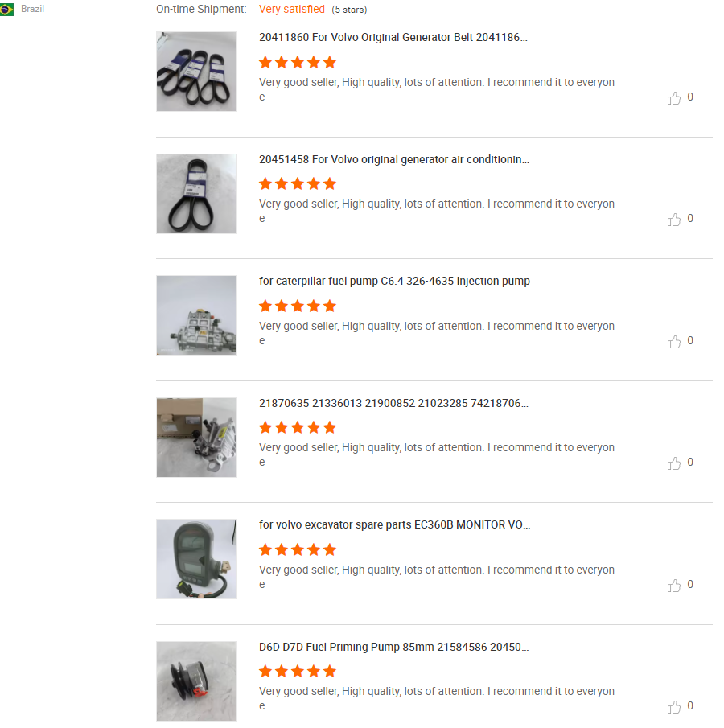Image resolution: width=724 pixels, height=728 pixels.
Task: Open D6D D7D Fuel Priming Pump link
Action: coord(394,647)
